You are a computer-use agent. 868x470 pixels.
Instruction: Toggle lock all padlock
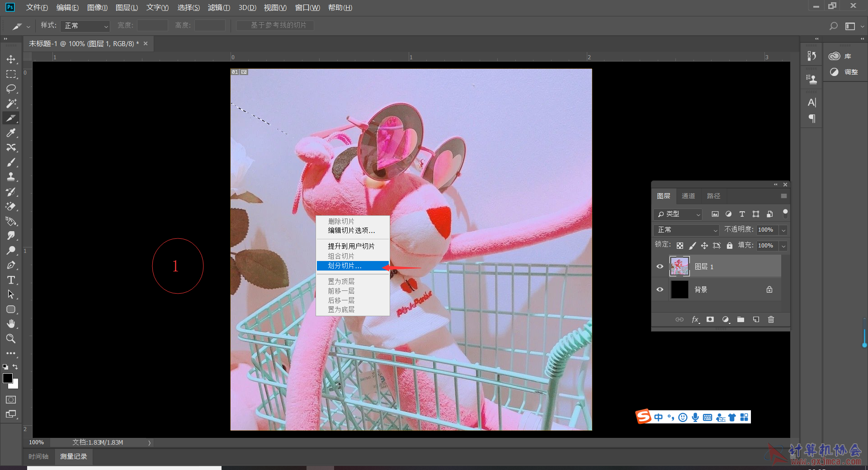729,246
